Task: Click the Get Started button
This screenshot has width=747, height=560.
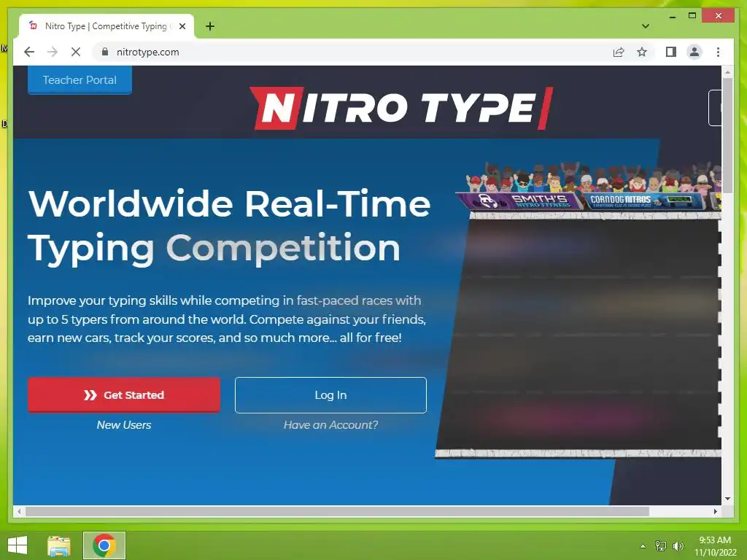Action: pos(124,394)
